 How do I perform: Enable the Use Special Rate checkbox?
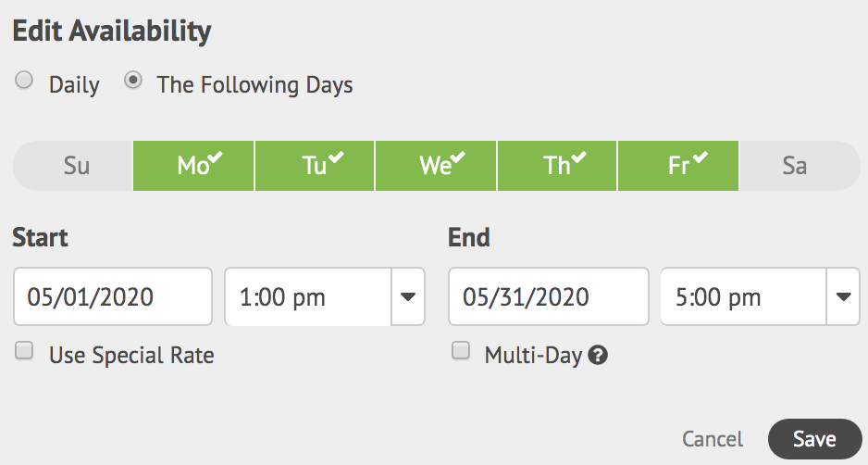coord(24,351)
